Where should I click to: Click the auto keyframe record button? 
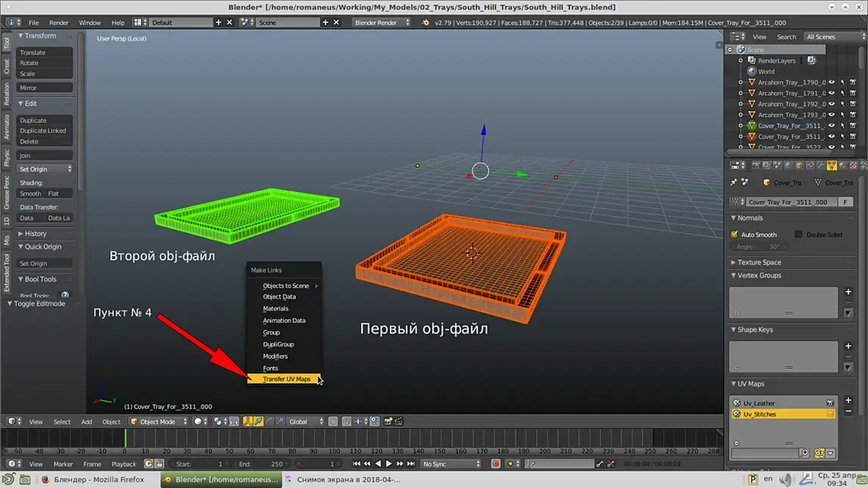pos(496,464)
